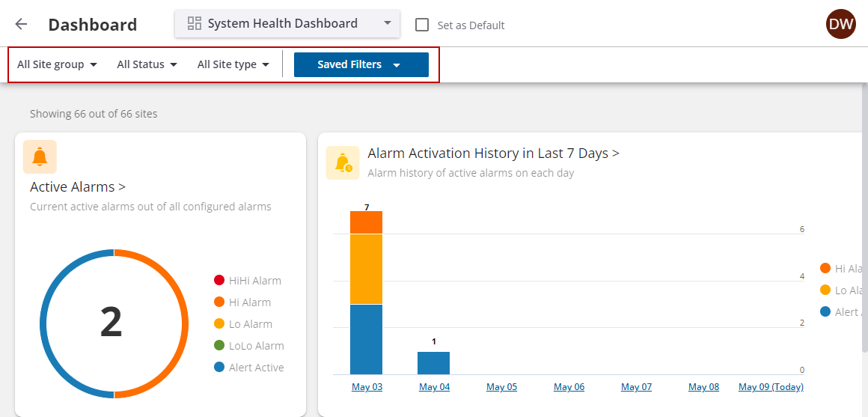868x417 pixels.
Task: Expand the All Site type dropdown
Action: [x=233, y=64]
